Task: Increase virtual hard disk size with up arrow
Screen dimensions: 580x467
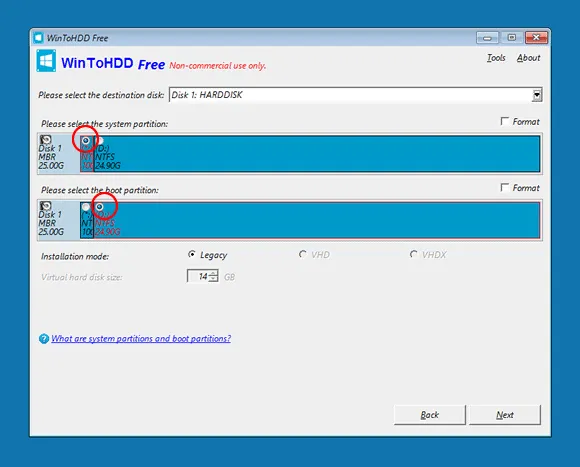Action: coord(213,273)
